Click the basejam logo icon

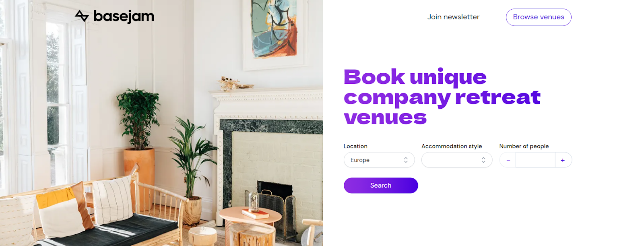click(x=82, y=16)
